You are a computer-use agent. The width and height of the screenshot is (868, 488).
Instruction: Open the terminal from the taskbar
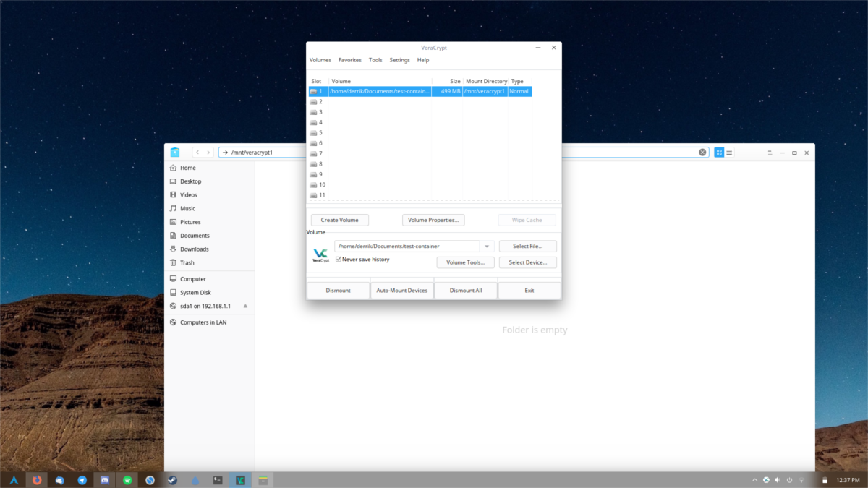(218, 479)
